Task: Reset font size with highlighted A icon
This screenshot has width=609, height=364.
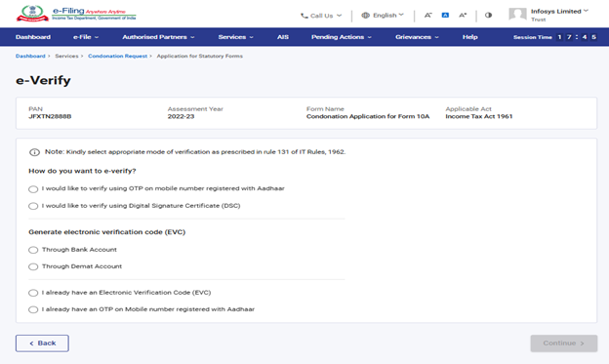Action: (445, 16)
